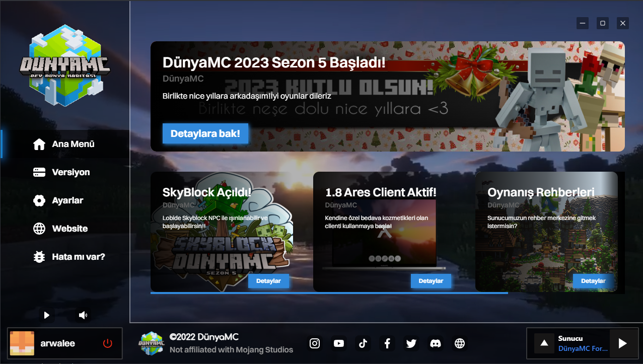This screenshot has height=364, width=643.
Task: Expand the Sunucu server selector arrow
Action: coord(544,343)
